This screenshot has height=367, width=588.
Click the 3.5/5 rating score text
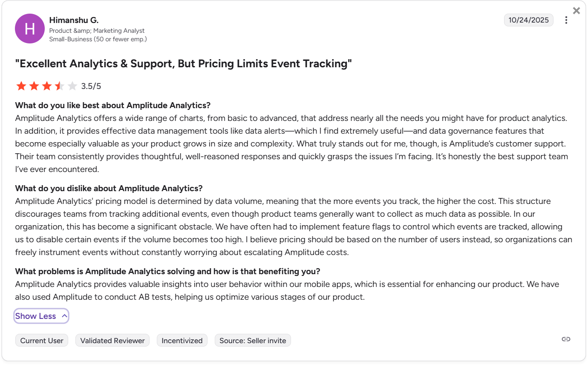tap(91, 86)
